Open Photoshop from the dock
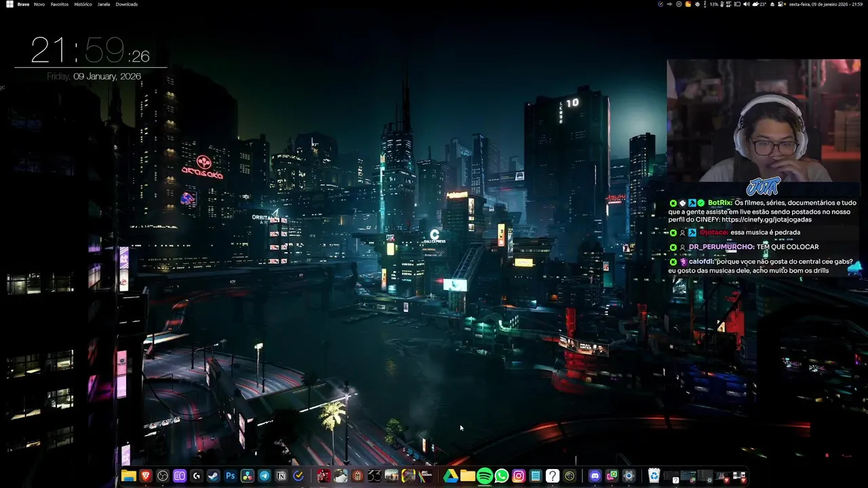Viewport: 868px width, 488px height. tap(231, 476)
